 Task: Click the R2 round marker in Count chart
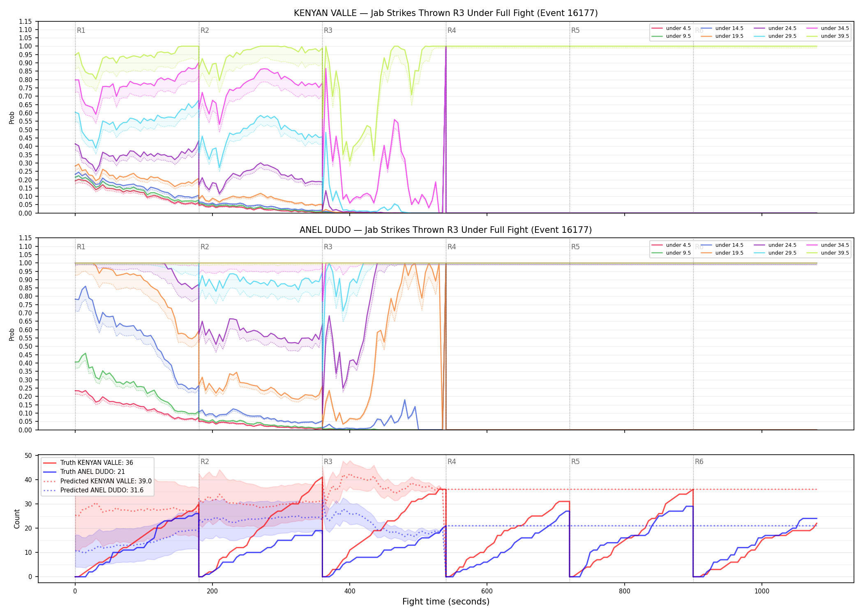(x=205, y=462)
